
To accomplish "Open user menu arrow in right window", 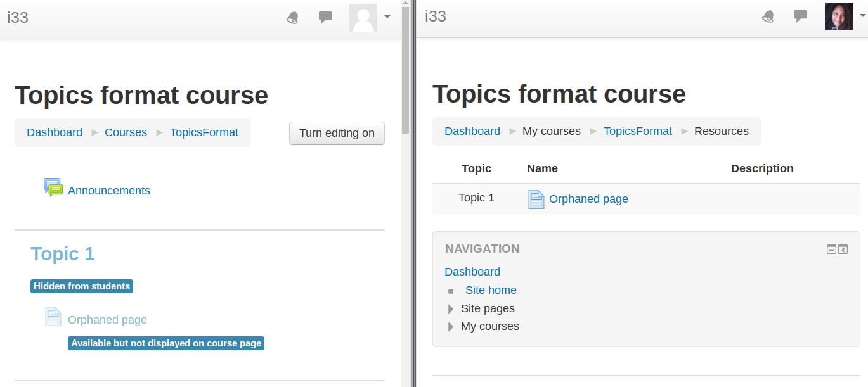I will [x=862, y=16].
